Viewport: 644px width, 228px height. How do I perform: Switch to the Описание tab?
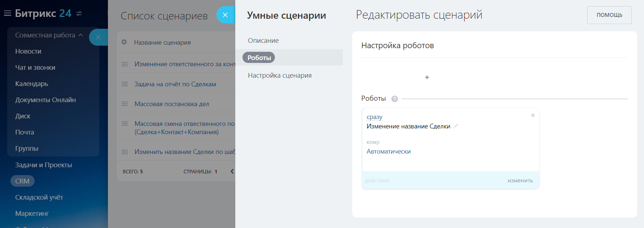[263, 41]
